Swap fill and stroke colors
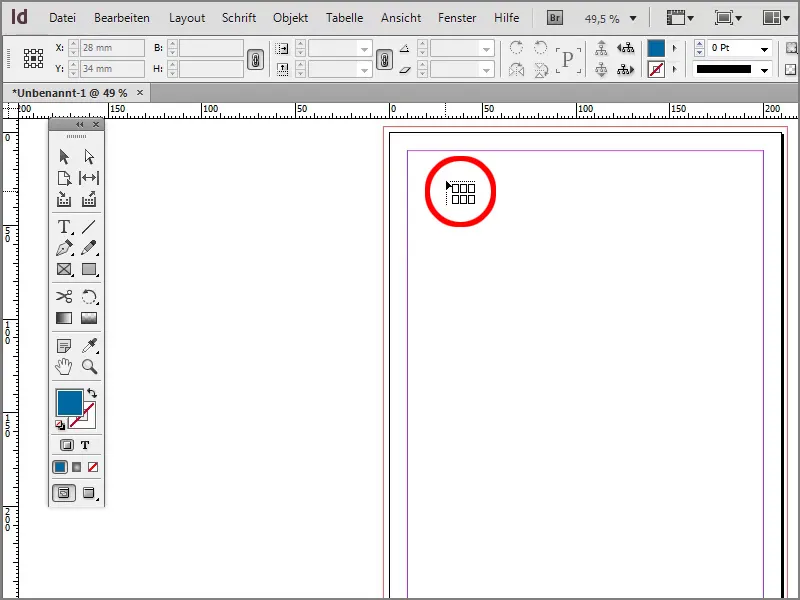This screenshot has width=800, height=600. click(x=92, y=393)
